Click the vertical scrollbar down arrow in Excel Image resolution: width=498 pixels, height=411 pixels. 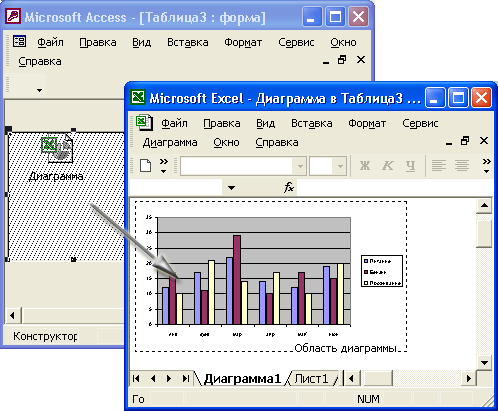(484, 362)
